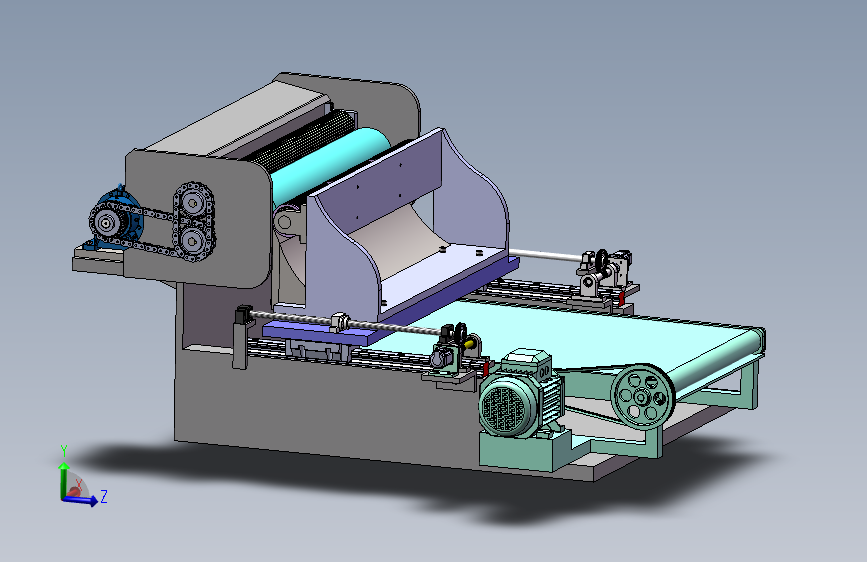Select the threaded lead screw along the front rail
This screenshot has height=562, width=867.
(346, 323)
